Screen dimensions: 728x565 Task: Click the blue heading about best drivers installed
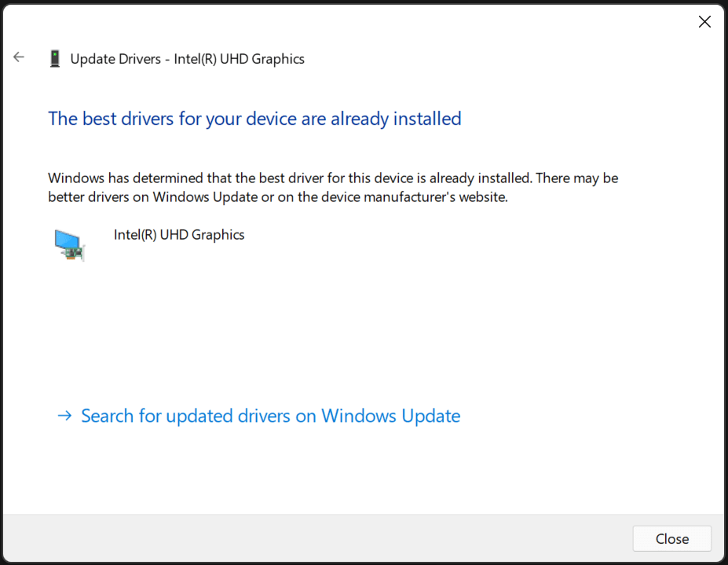click(254, 119)
